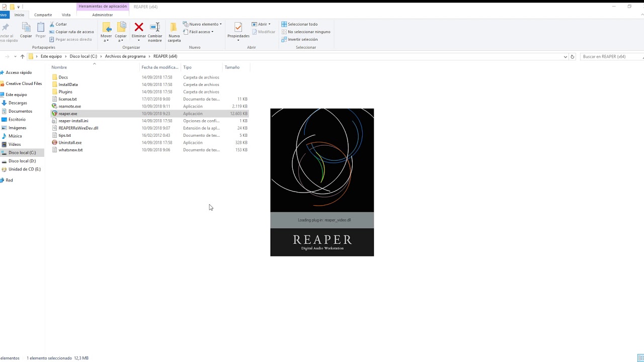This screenshot has width=644, height=362.
Task: Open Acceso rápido in the navigation pane
Action: 18,72
